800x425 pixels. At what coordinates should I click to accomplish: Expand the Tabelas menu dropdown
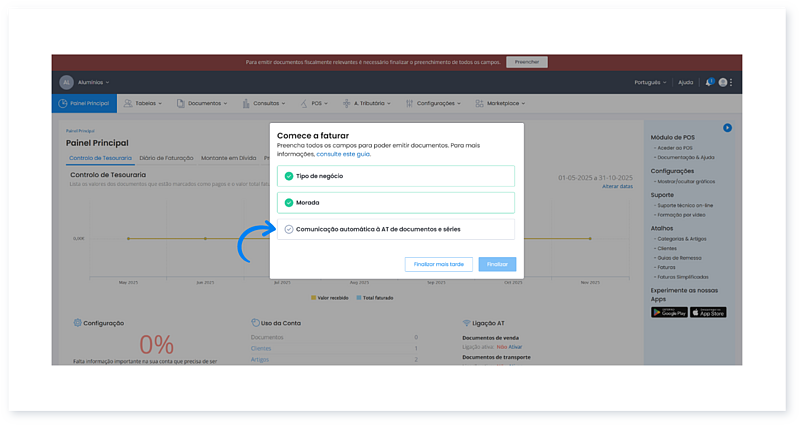(144, 103)
